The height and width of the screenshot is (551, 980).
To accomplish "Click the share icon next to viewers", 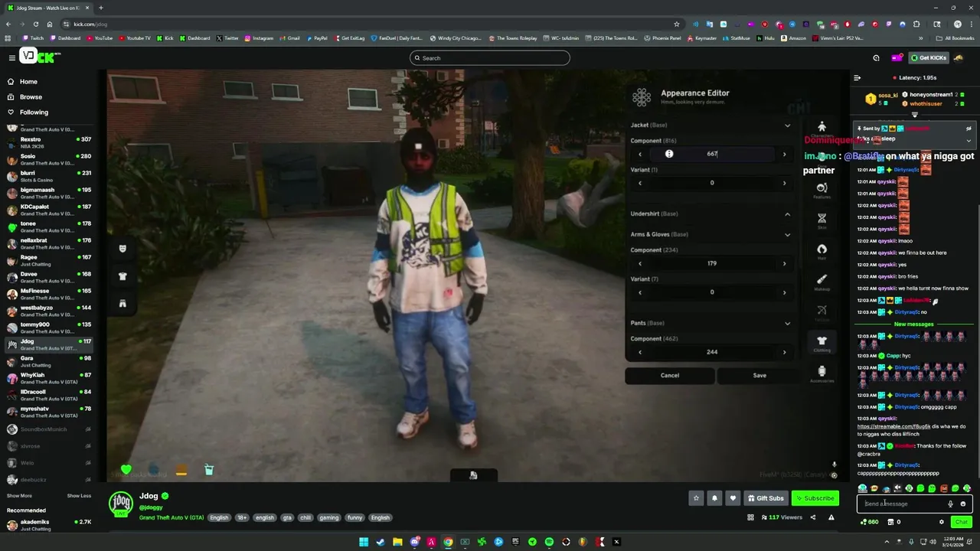I will [x=813, y=517].
